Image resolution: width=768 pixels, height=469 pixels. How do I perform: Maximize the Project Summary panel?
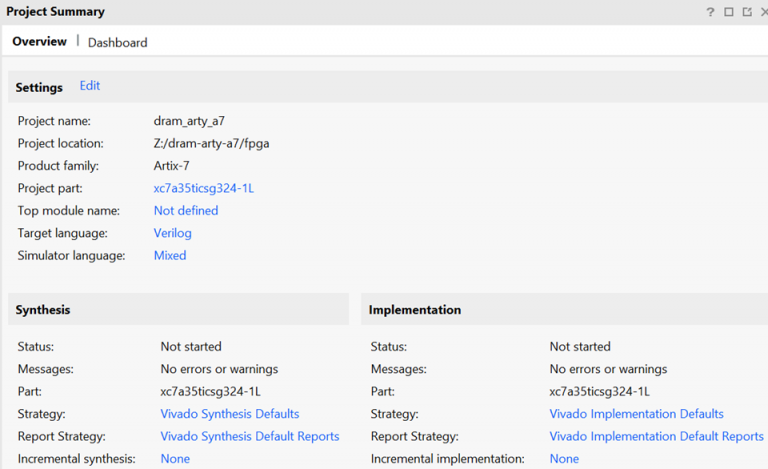tap(729, 12)
